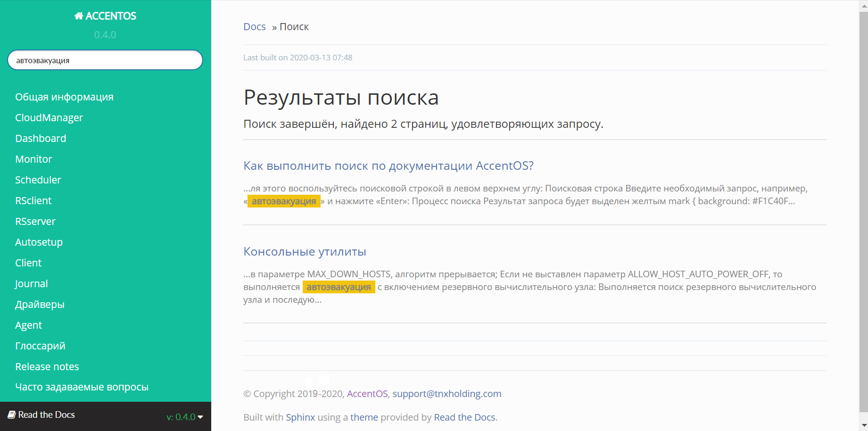
Task: Open the Консольные утилиты search result
Action: coord(305,251)
